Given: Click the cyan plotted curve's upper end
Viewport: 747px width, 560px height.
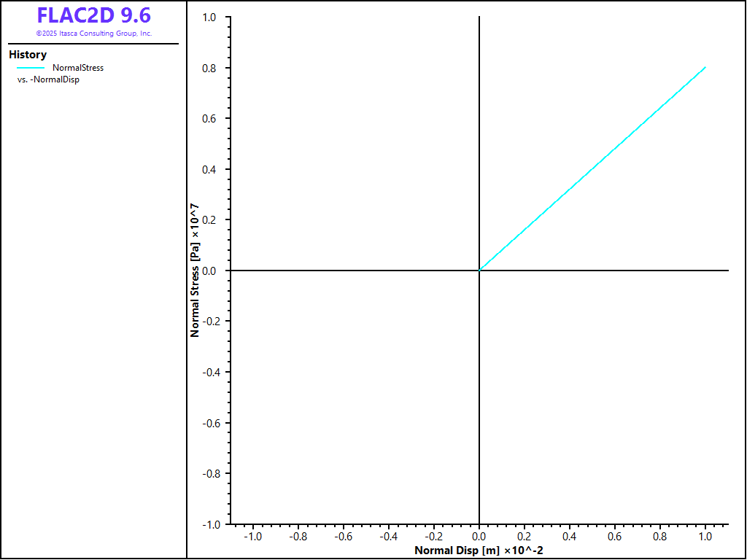Looking at the screenshot, I should pos(704,69).
